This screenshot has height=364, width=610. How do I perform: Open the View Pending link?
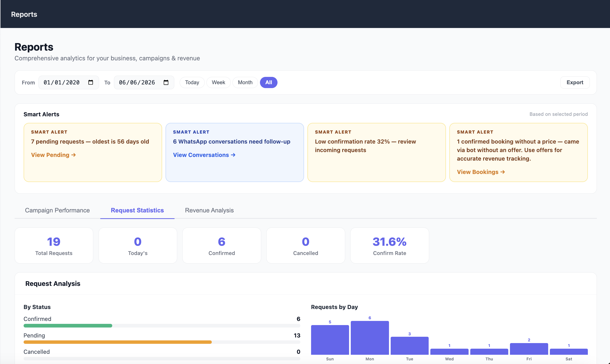[53, 155]
